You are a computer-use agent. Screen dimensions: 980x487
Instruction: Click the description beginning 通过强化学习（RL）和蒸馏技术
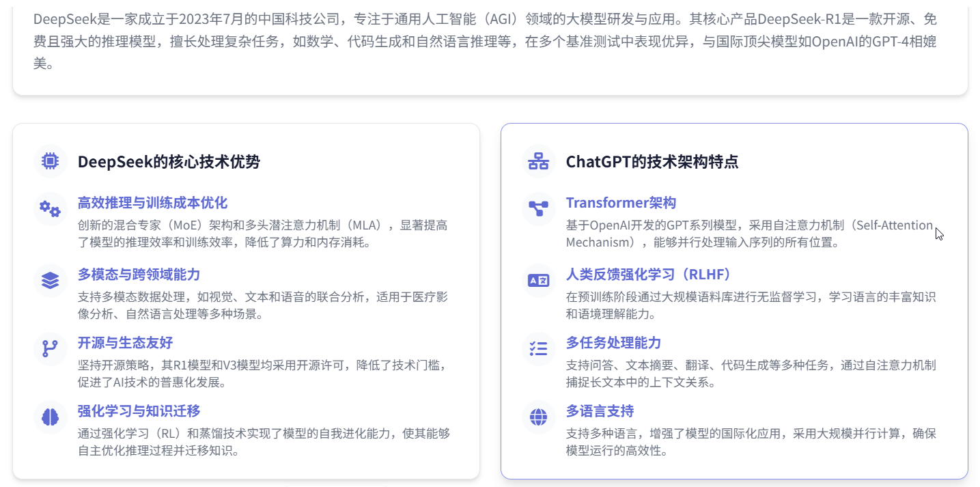click(264, 442)
